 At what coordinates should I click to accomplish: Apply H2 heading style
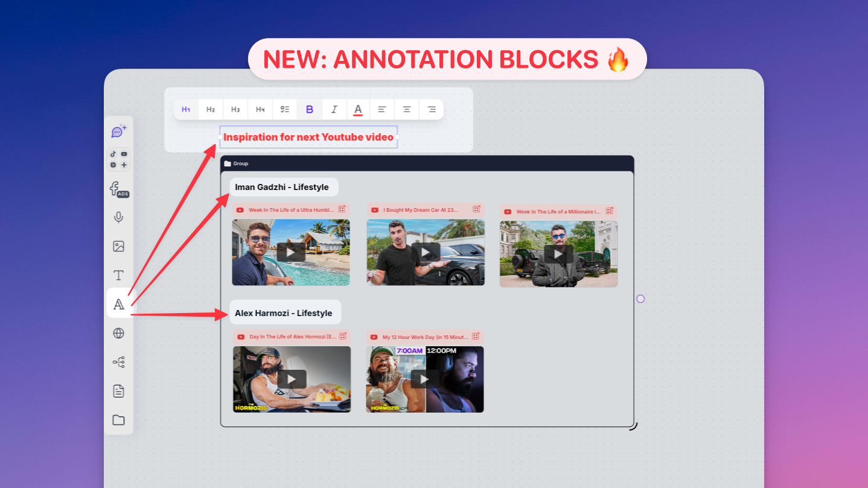click(211, 109)
